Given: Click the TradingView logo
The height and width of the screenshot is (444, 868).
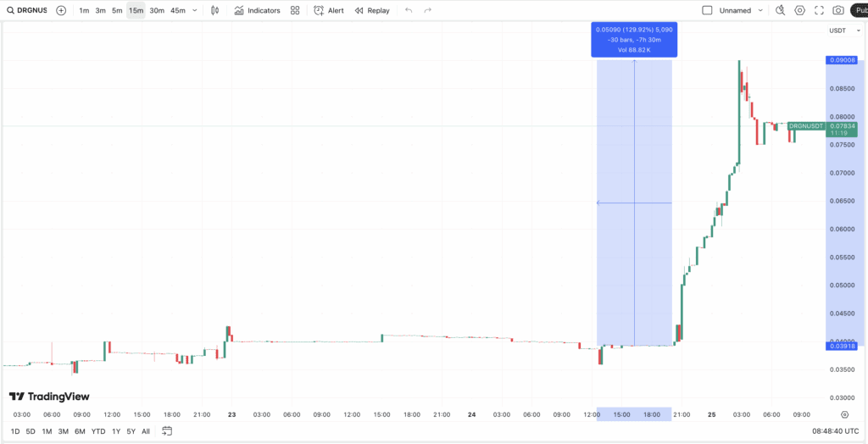Looking at the screenshot, I should [49, 397].
